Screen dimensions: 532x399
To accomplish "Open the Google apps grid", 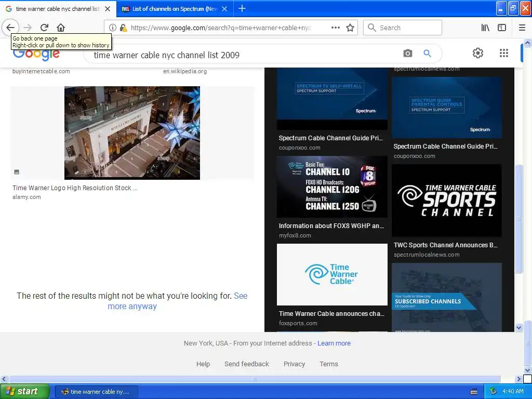I will coord(504,53).
